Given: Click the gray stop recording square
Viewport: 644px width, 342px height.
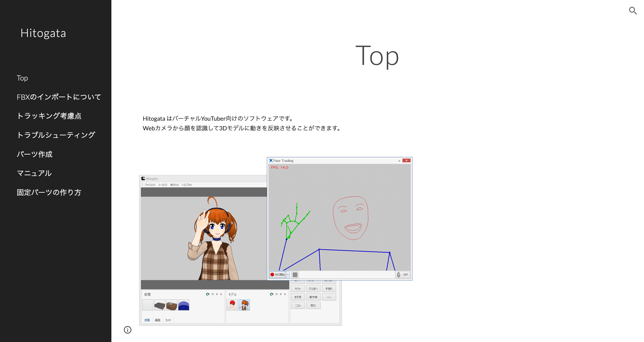Looking at the screenshot, I should click(295, 275).
